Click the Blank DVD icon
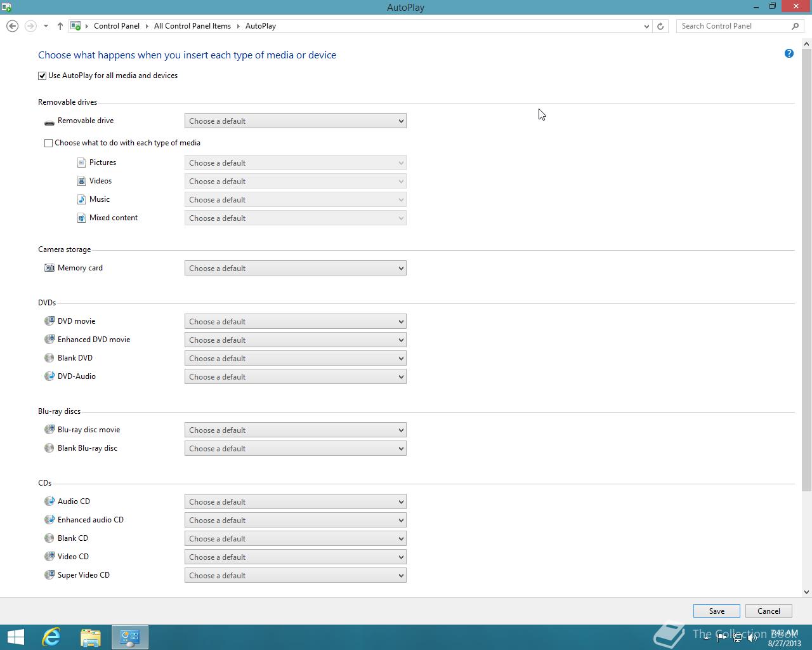The height and width of the screenshot is (650, 812). pos(49,358)
